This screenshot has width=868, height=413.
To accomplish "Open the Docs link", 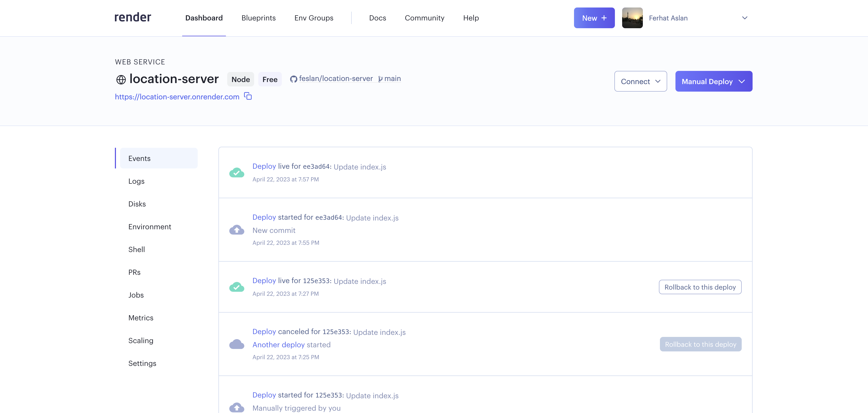I will coord(377,18).
